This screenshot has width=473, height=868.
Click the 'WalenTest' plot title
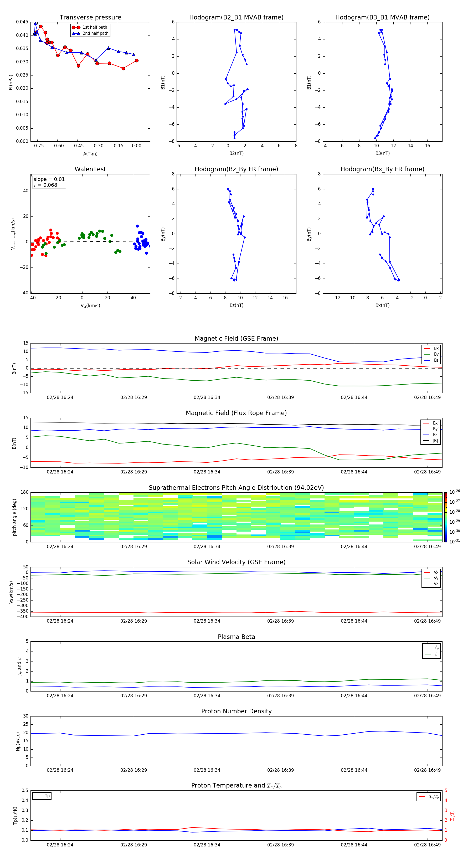(90, 169)
